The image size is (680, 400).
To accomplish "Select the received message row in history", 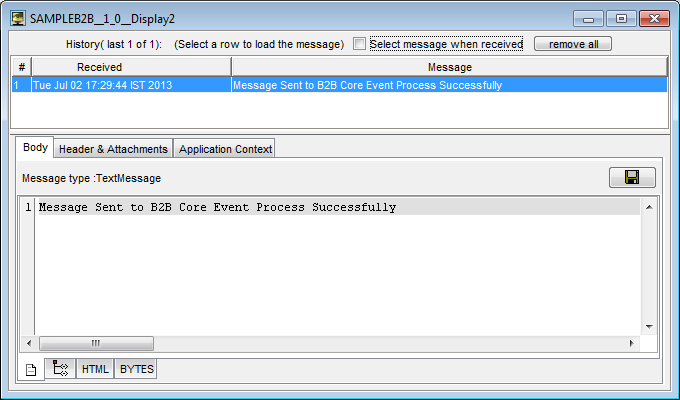I will 340,85.
